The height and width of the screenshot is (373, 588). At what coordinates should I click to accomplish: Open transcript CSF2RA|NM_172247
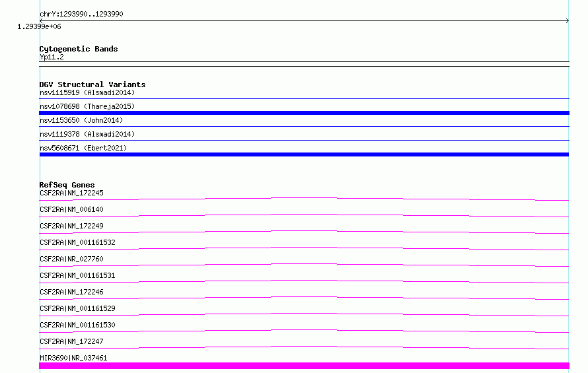pyautogui.click(x=71, y=341)
